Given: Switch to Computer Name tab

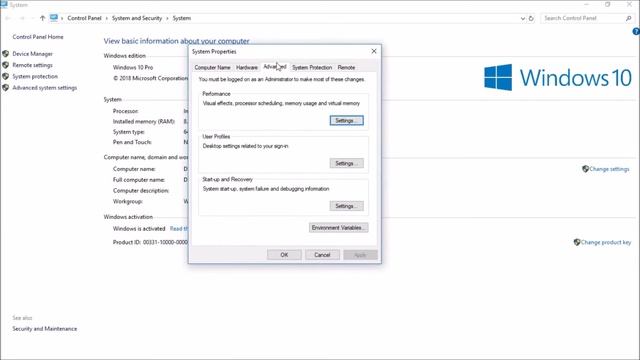Looking at the screenshot, I should 212,67.
